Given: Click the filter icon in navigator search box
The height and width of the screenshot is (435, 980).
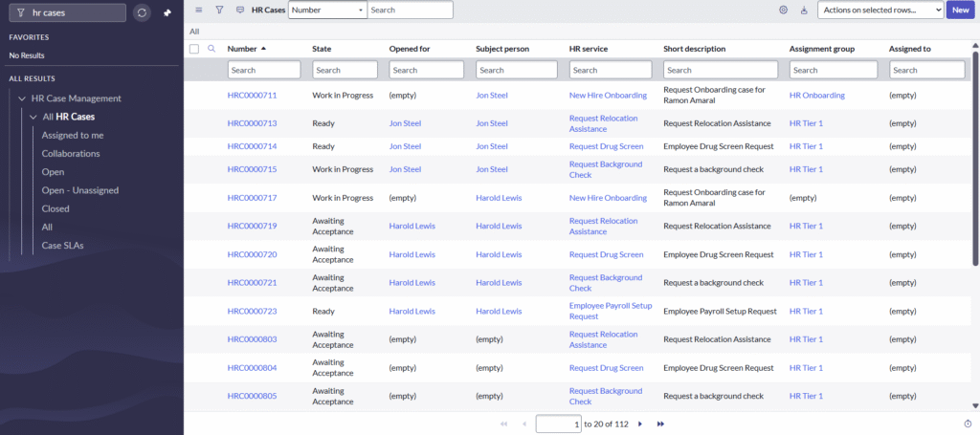Looking at the screenshot, I should (x=21, y=12).
